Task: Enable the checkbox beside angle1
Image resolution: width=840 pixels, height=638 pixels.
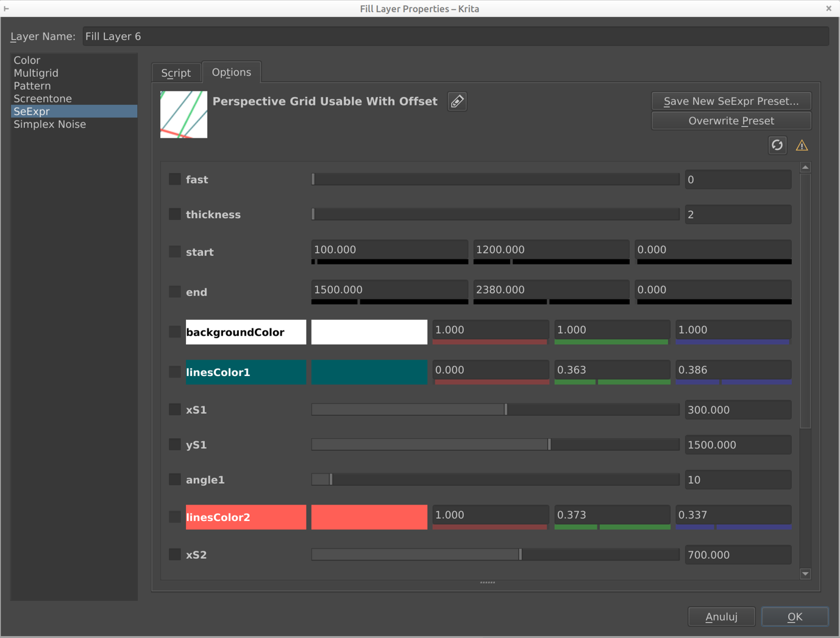Action: pyautogui.click(x=175, y=480)
